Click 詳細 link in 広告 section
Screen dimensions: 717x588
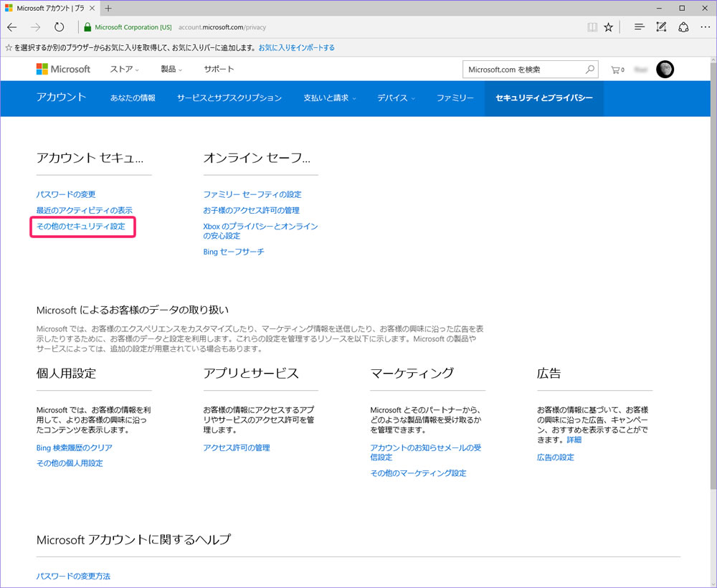(574, 440)
